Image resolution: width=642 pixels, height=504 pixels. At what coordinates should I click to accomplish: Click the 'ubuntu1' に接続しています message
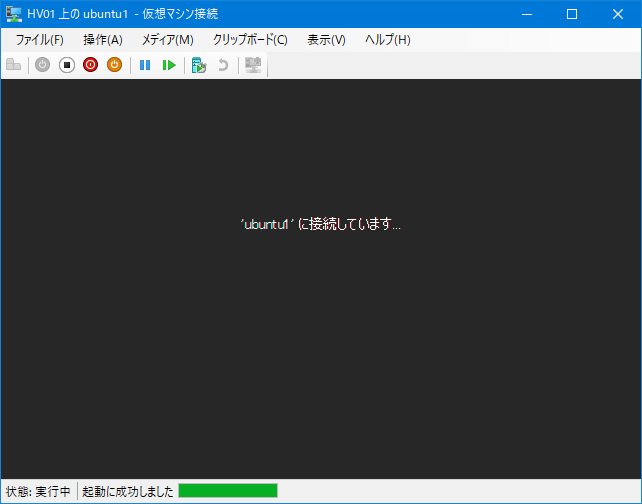point(321,224)
